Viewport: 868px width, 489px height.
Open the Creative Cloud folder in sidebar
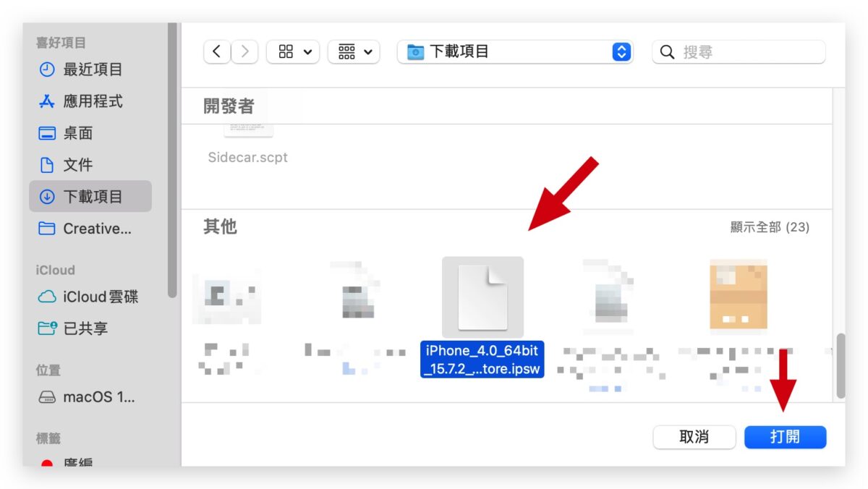(x=96, y=229)
